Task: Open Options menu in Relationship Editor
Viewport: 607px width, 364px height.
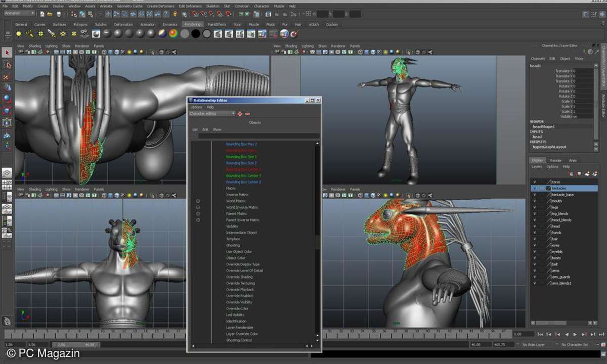Action: click(x=196, y=107)
